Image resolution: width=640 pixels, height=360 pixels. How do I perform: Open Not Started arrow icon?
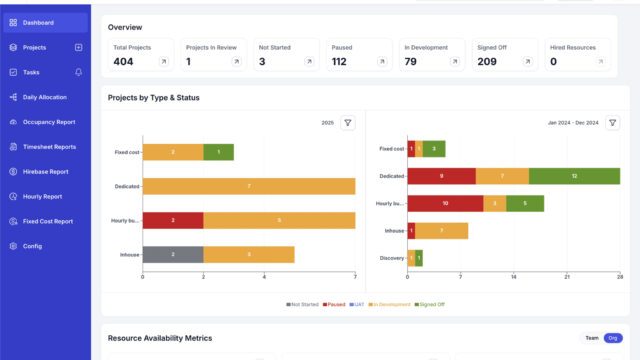click(x=309, y=61)
